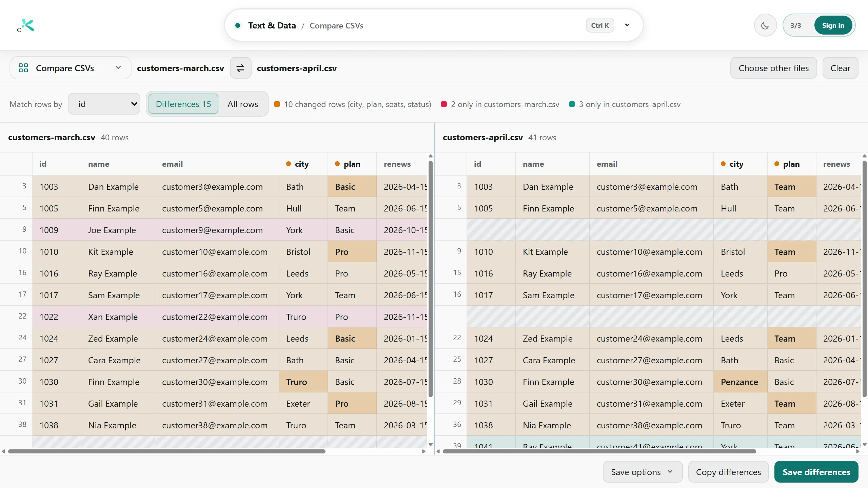Switch to the Differences 15 tab
The width and height of the screenshot is (868, 488).
click(183, 104)
